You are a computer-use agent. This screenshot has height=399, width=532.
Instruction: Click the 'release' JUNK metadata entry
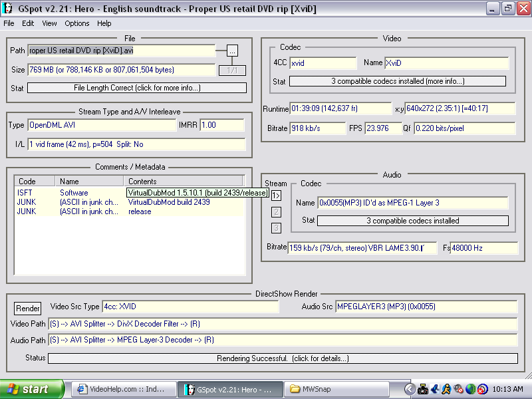[x=140, y=211]
